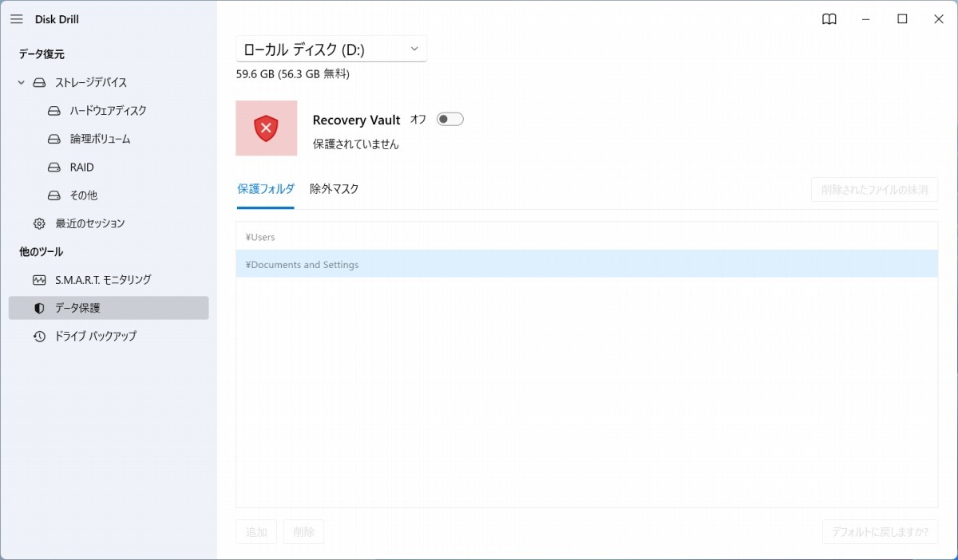
Task: Switch to the 除外マスク tab
Action: click(335, 189)
